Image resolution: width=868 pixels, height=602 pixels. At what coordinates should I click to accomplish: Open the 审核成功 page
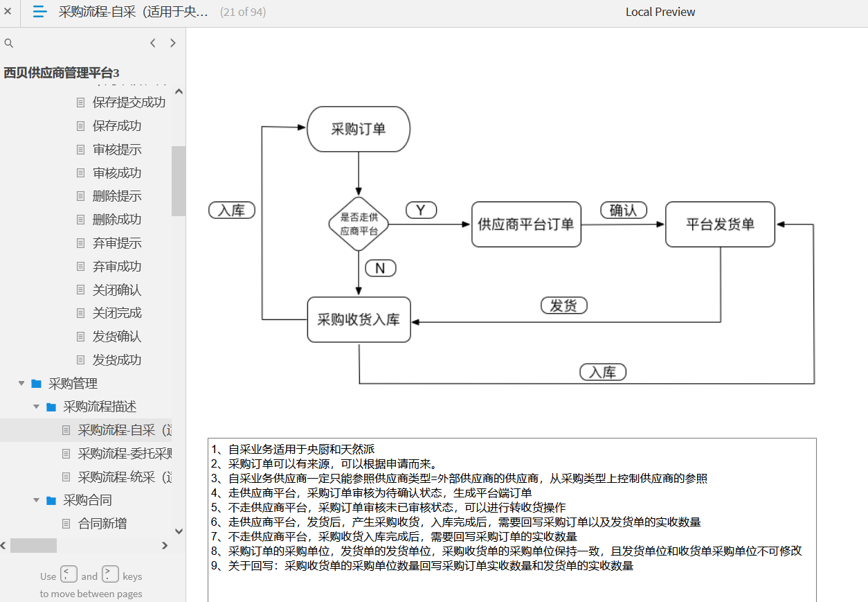(x=117, y=173)
